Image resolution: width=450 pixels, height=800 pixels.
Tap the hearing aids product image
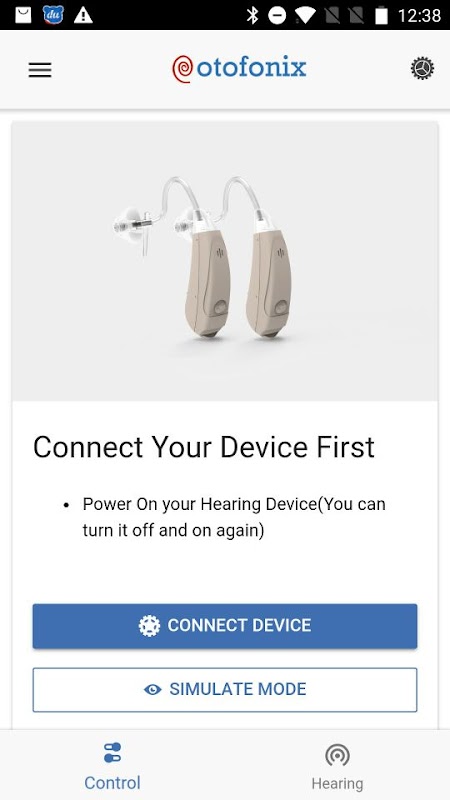coord(224,261)
